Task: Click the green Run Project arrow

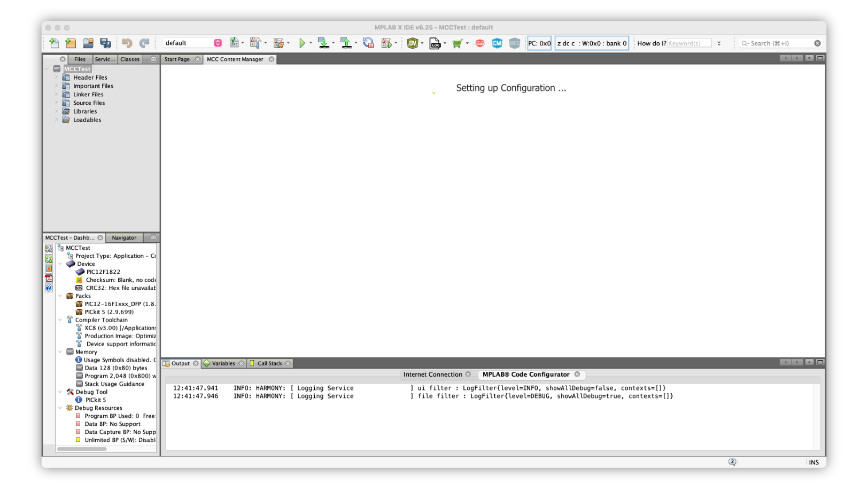Action: pyautogui.click(x=302, y=43)
